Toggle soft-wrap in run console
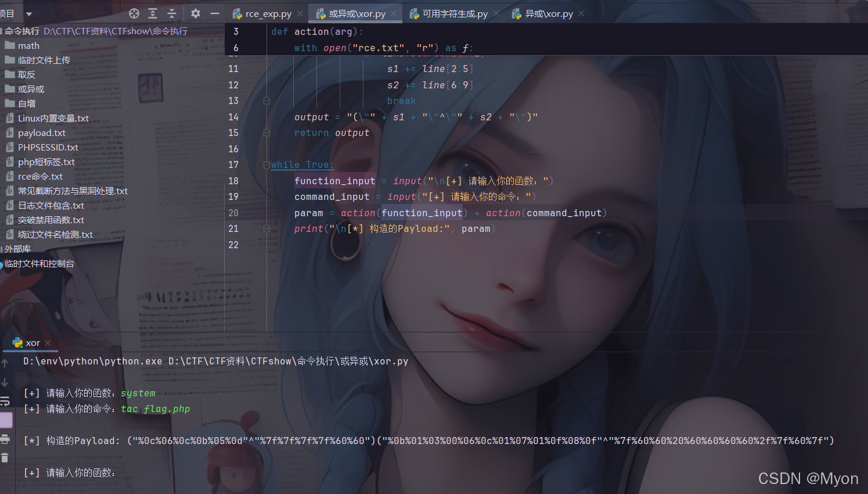This screenshot has width=868, height=494. (x=5, y=401)
